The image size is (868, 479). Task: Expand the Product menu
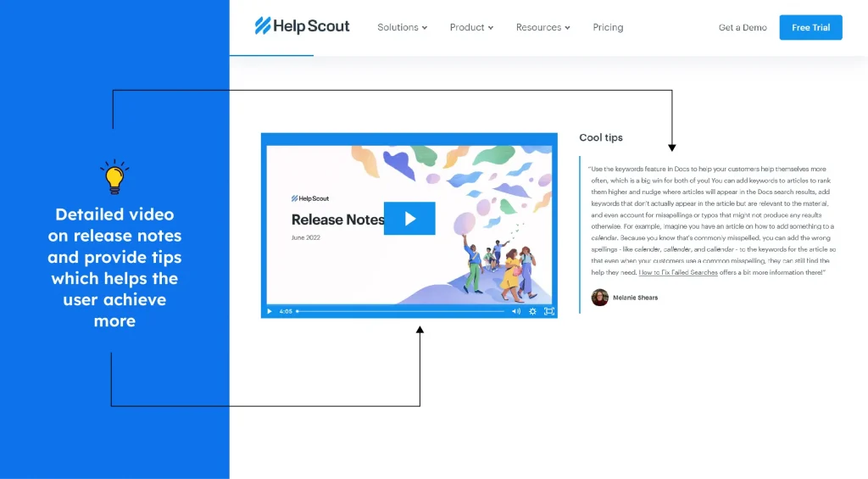click(x=471, y=27)
